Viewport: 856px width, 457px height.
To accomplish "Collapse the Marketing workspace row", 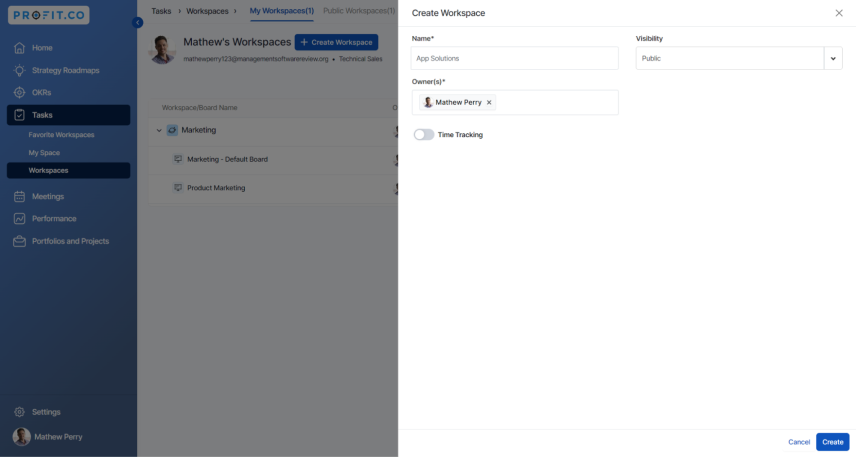I will [159, 130].
